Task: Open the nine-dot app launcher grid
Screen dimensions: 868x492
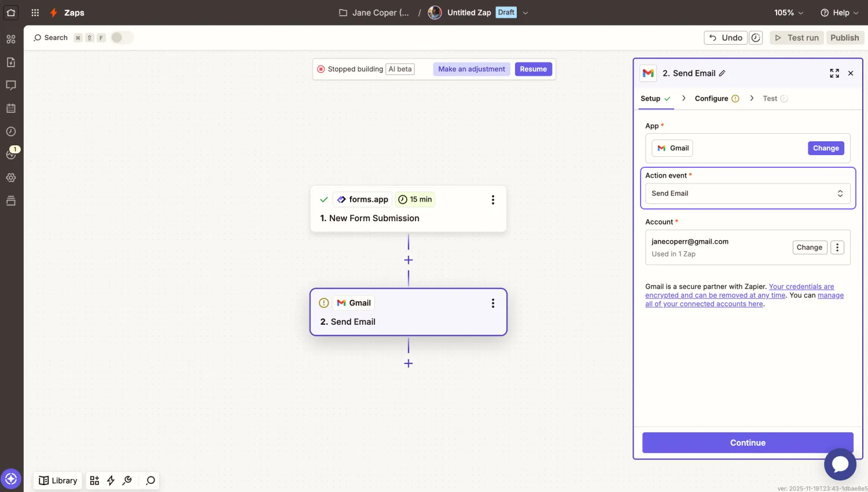Action: (x=35, y=12)
